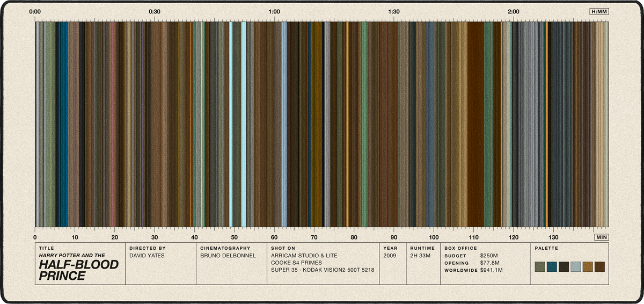
Task: Select the teal blue palette swatch
Action: coord(552,266)
